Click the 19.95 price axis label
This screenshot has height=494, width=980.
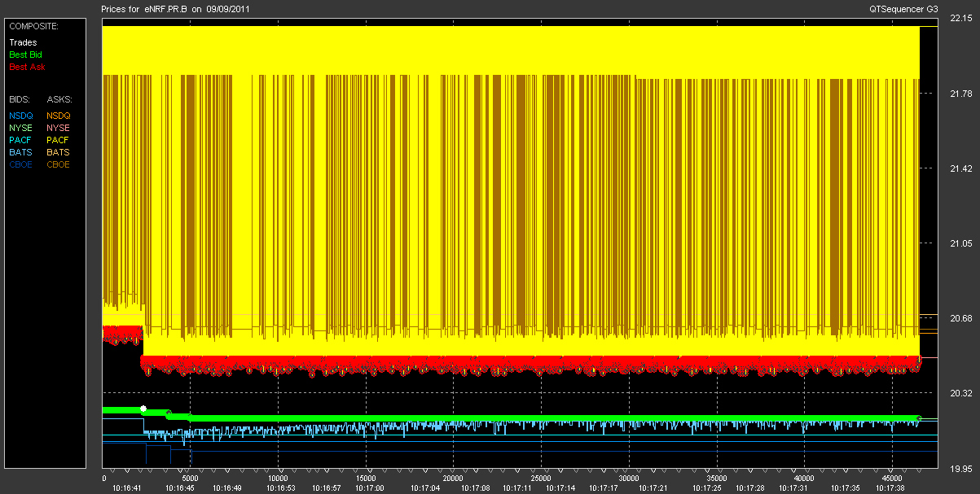pos(961,469)
